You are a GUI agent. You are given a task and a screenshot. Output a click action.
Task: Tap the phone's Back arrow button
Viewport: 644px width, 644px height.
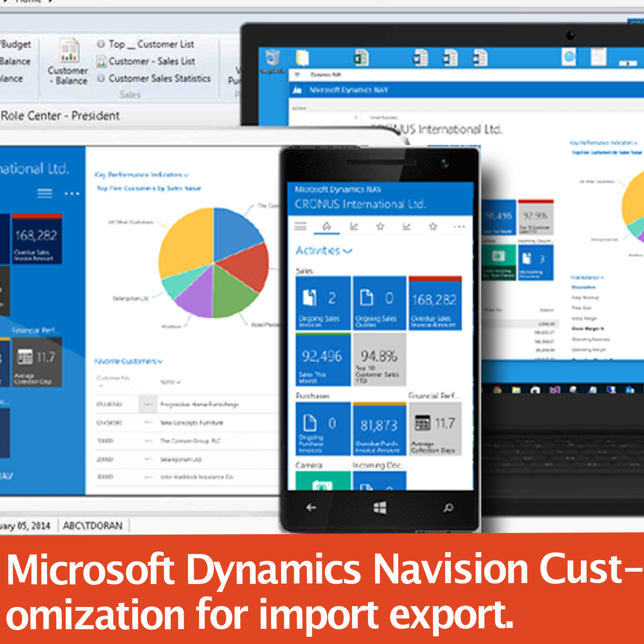click(x=311, y=507)
